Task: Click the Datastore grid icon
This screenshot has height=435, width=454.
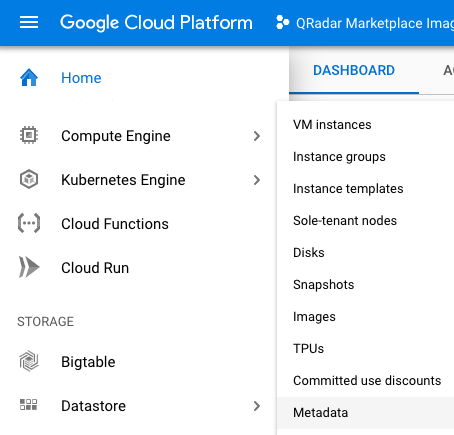Action: point(29,405)
